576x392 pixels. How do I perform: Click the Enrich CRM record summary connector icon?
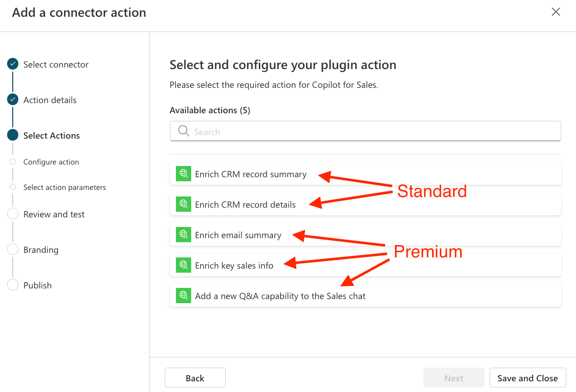point(184,174)
